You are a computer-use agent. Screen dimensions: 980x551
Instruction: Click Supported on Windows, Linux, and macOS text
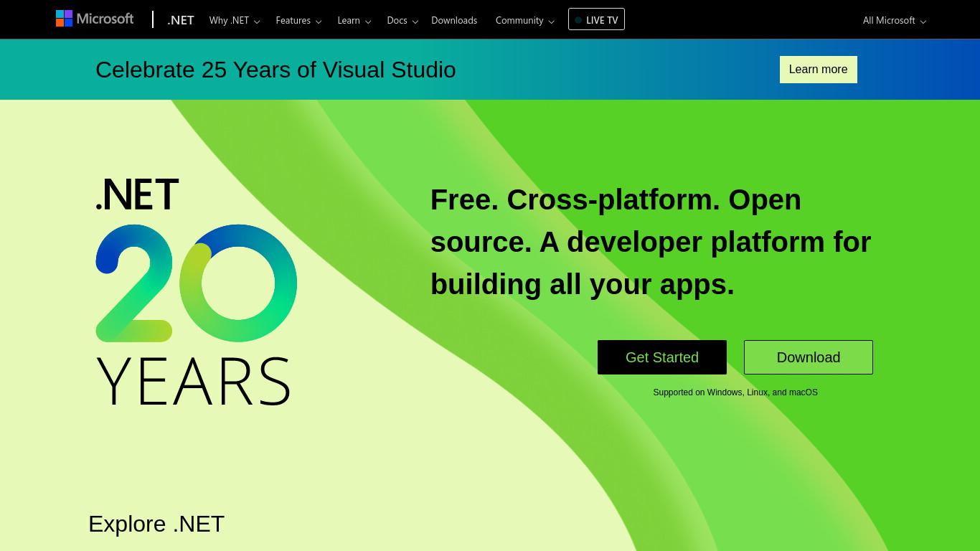coord(735,392)
